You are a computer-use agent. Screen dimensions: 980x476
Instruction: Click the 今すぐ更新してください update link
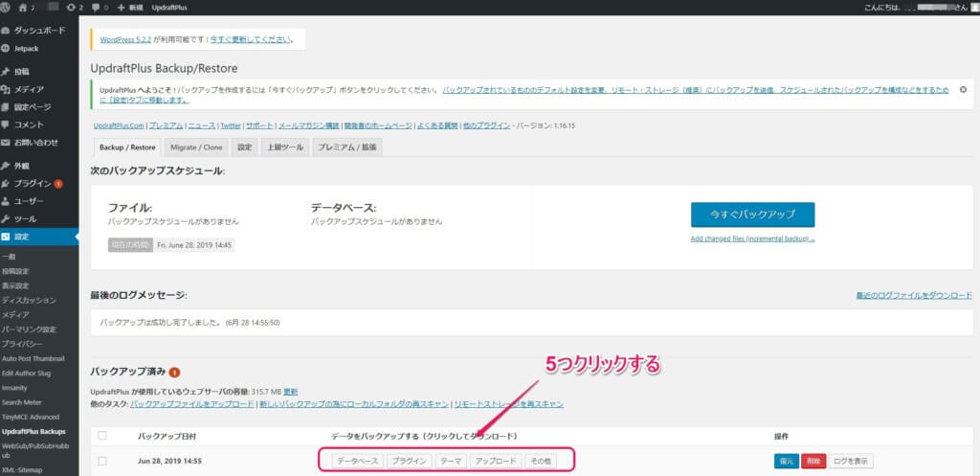click(x=261, y=39)
